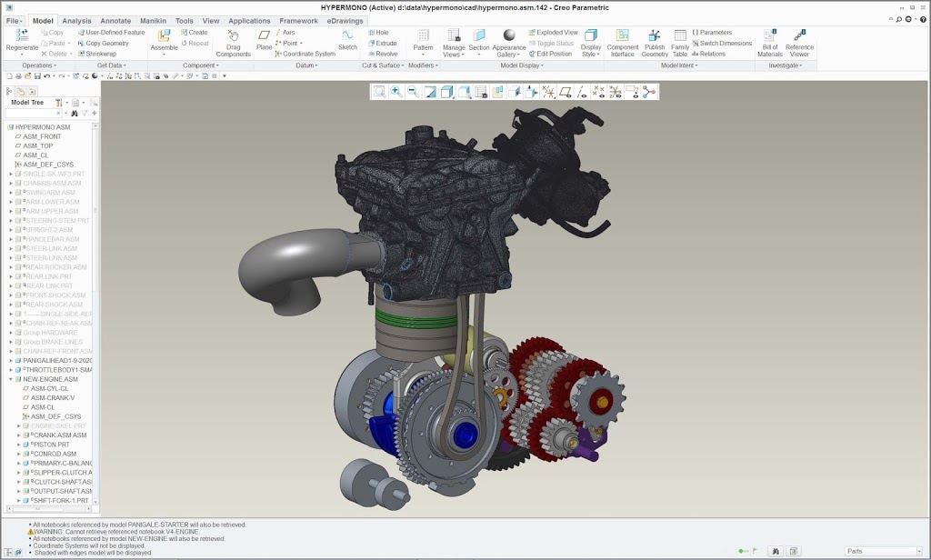Activate the Drag Components tool
Image resolution: width=931 pixels, height=560 pixels.
click(233, 36)
